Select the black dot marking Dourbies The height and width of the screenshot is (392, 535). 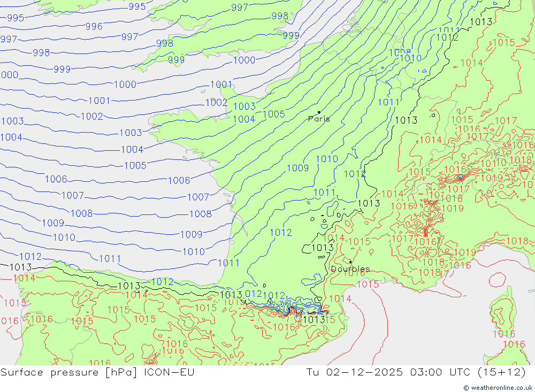(x=350, y=262)
